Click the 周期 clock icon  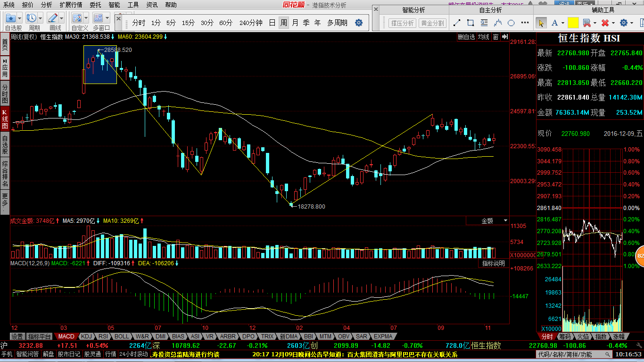(x=32, y=18)
